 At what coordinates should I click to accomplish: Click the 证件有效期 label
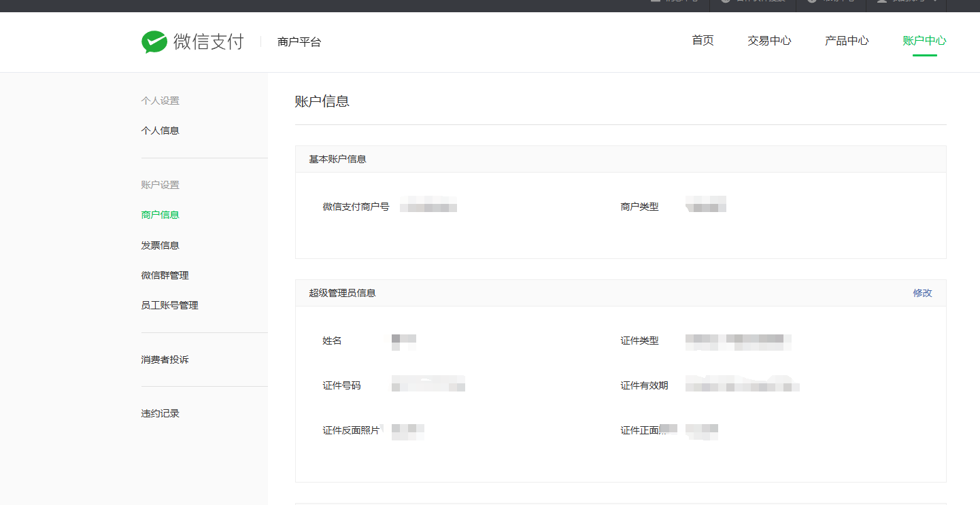(x=645, y=385)
